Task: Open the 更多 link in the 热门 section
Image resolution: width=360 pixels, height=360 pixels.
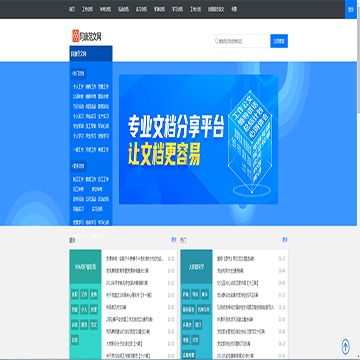Action: 285,239
